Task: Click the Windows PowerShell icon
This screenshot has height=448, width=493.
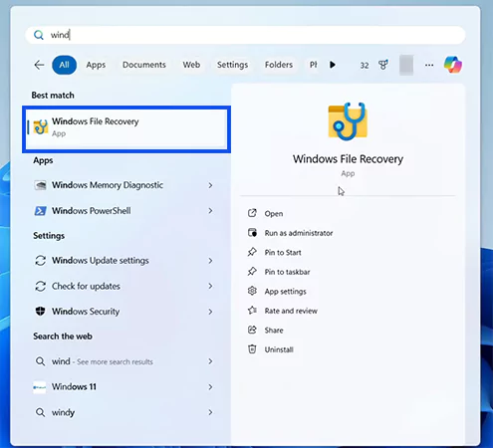Action: (41, 211)
